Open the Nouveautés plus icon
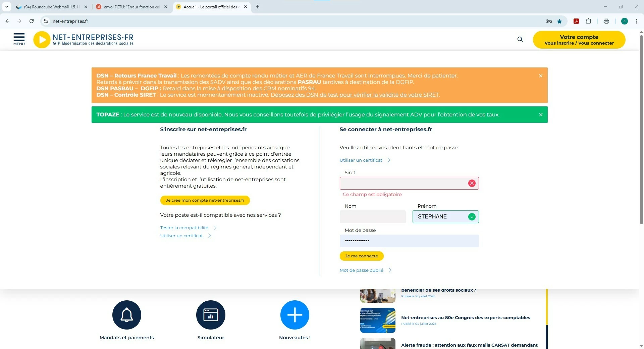The width and height of the screenshot is (644, 349). click(x=295, y=315)
